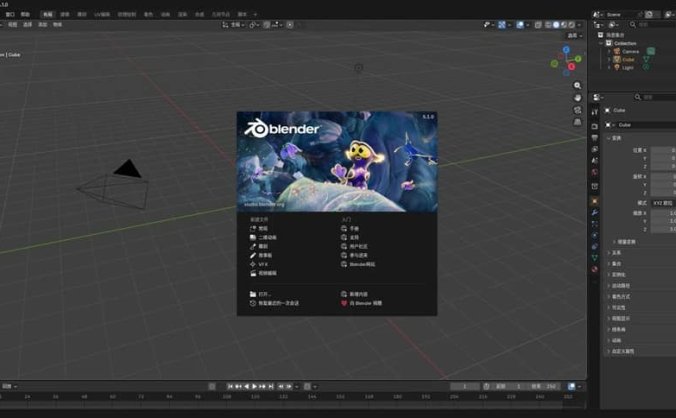
Task: Click the red X axis on navigation gizmo
Action: [571, 67]
